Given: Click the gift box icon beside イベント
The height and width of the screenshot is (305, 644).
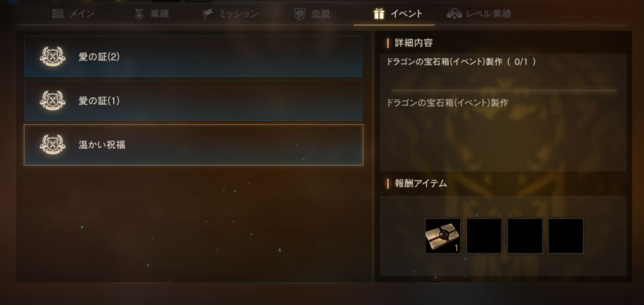Looking at the screenshot, I should tap(379, 14).
